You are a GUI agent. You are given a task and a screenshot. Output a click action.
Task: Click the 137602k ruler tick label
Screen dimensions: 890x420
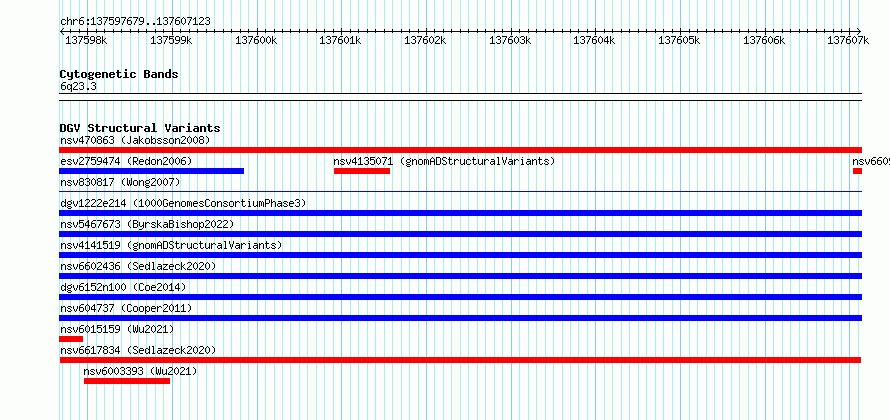(425, 40)
